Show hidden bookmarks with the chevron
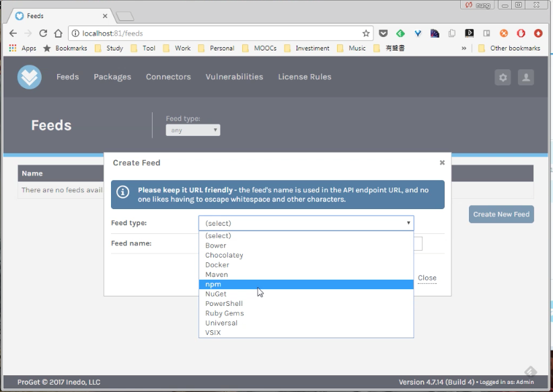 pyautogui.click(x=464, y=48)
